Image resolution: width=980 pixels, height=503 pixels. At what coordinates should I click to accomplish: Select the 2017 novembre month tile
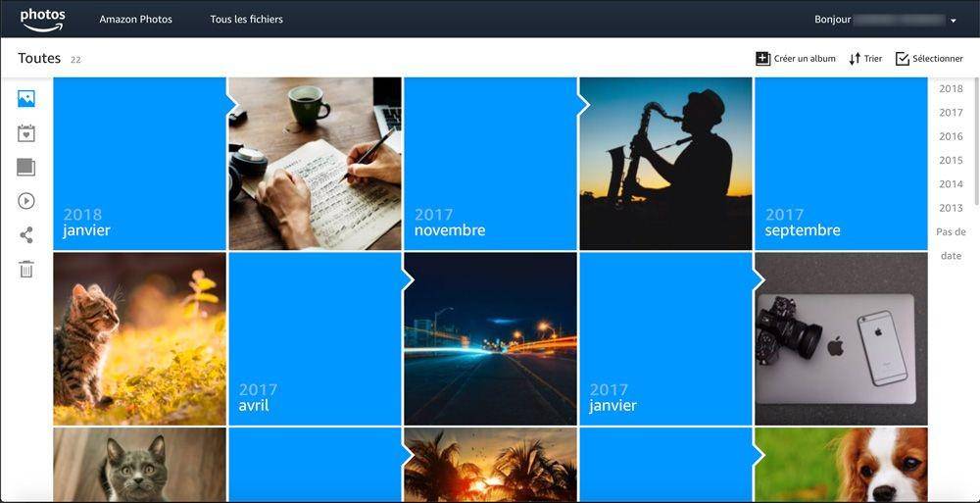tap(491, 164)
